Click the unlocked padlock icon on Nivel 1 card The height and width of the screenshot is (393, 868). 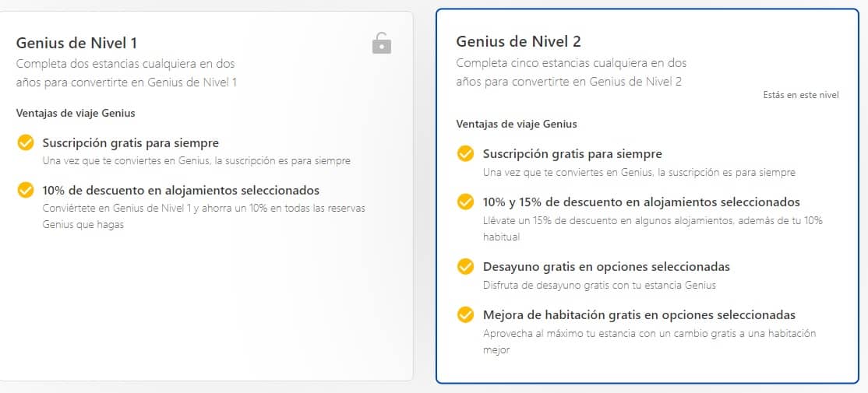382,43
